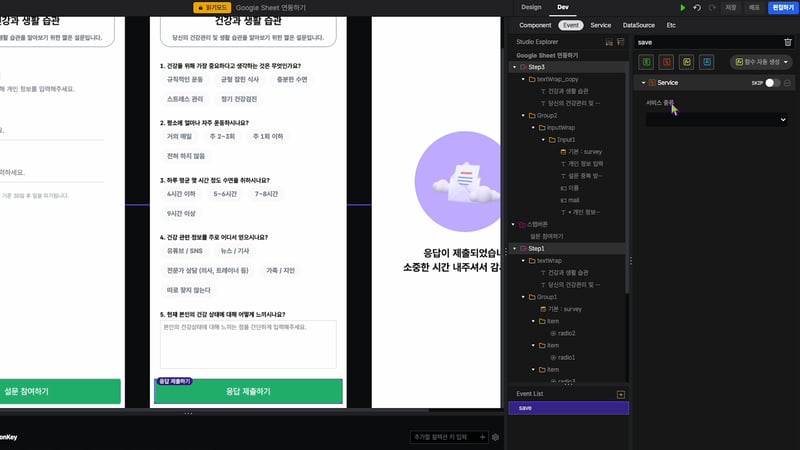Image resolution: width=800 pixels, height=450 pixels.
Task: Open the Service sub-tab
Action: 601,25
